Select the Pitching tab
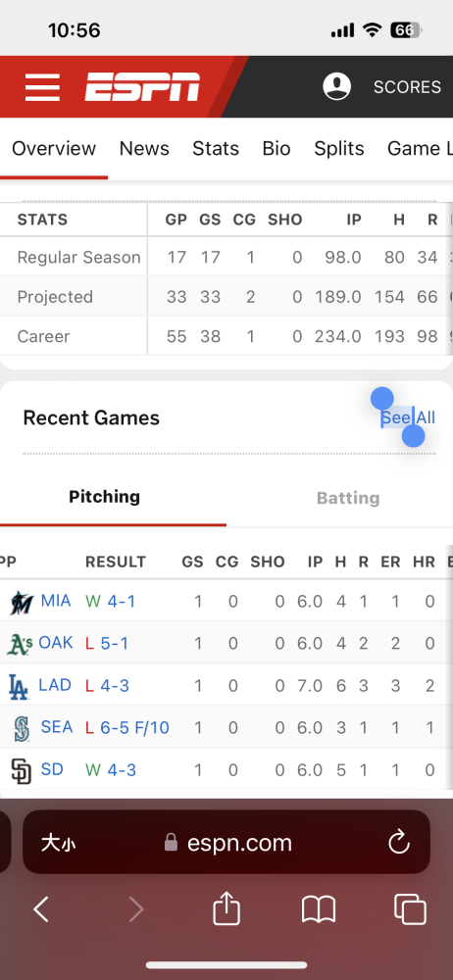This screenshot has width=453, height=980. [105, 497]
